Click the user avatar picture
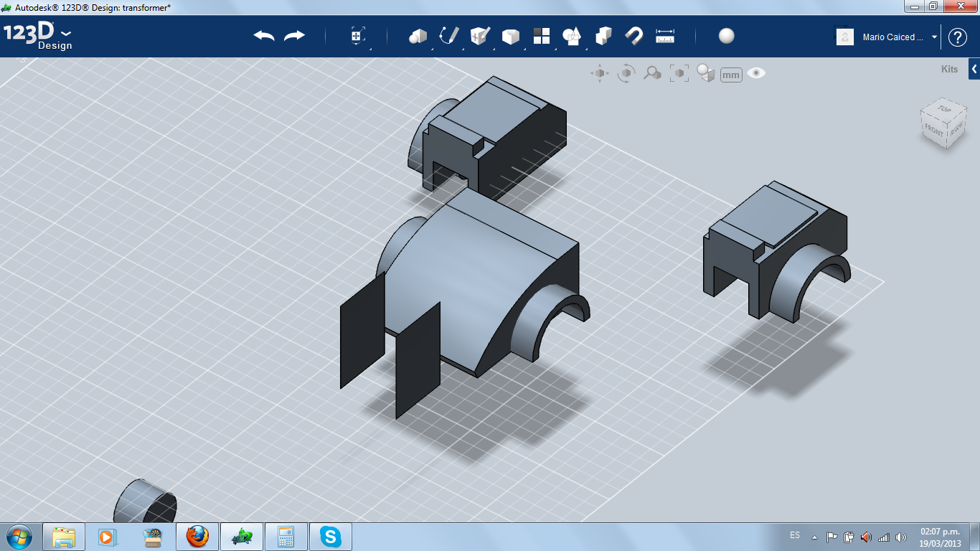 pos(845,37)
